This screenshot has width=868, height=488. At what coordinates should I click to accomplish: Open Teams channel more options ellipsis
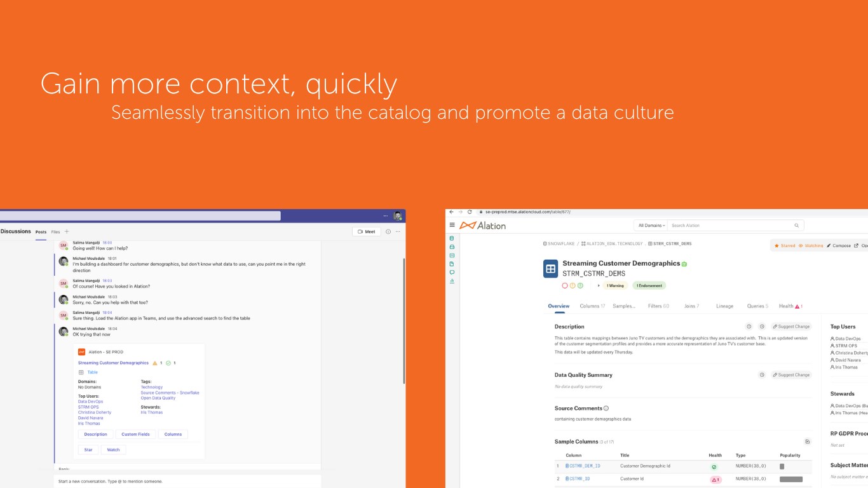tap(398, 232)
